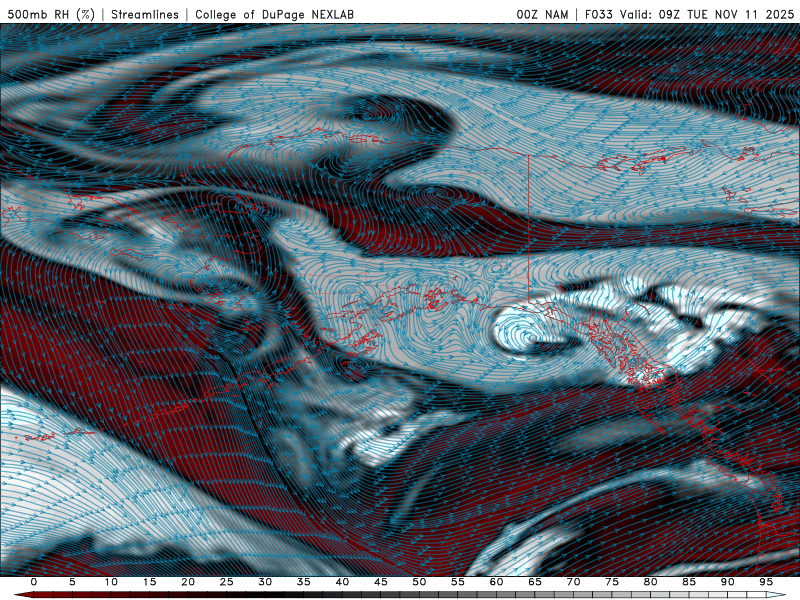
Task: Click the colorbar label "10"
Action: (x=111, y=582)
